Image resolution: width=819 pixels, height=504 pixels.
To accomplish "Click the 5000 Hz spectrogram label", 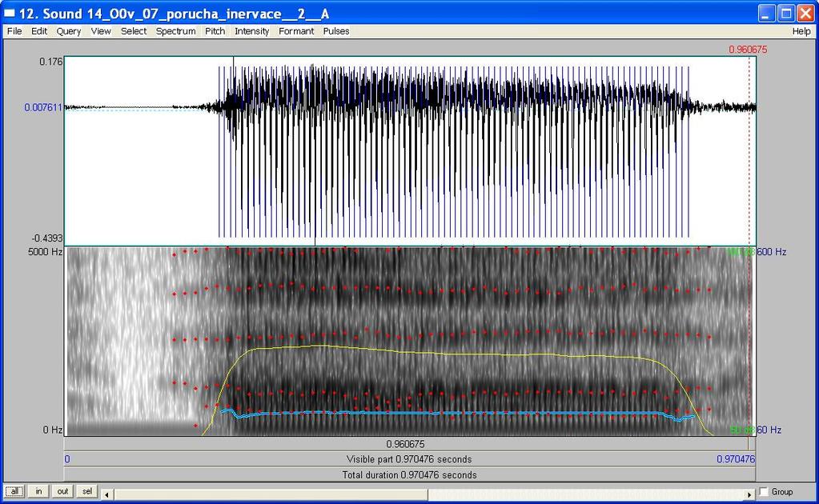I will coord(45,252).
